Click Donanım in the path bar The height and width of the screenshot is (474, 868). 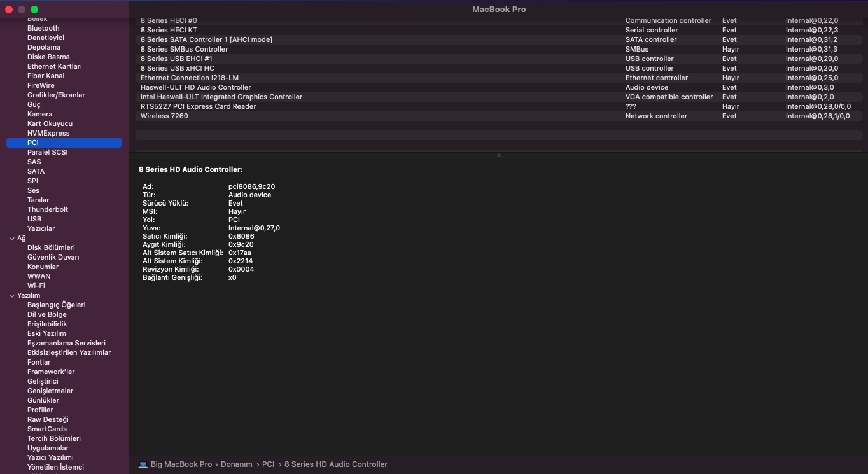(237, 464)
